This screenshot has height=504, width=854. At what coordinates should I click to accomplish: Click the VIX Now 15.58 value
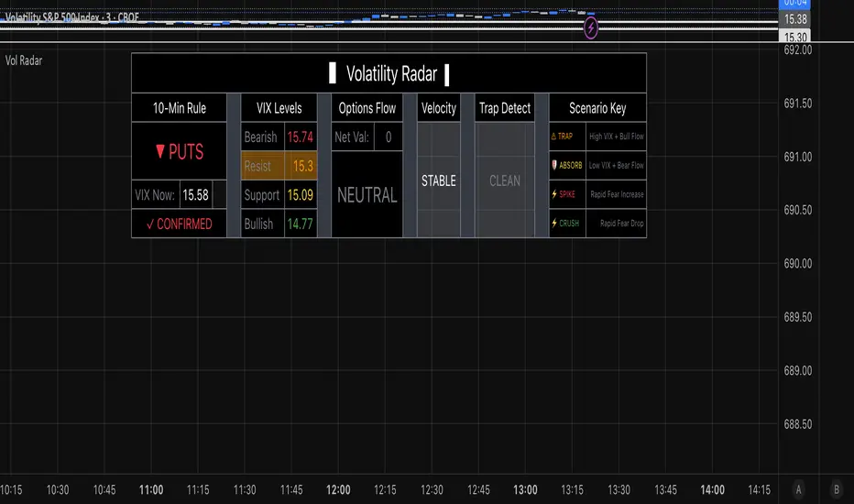[x=195, y=194]
